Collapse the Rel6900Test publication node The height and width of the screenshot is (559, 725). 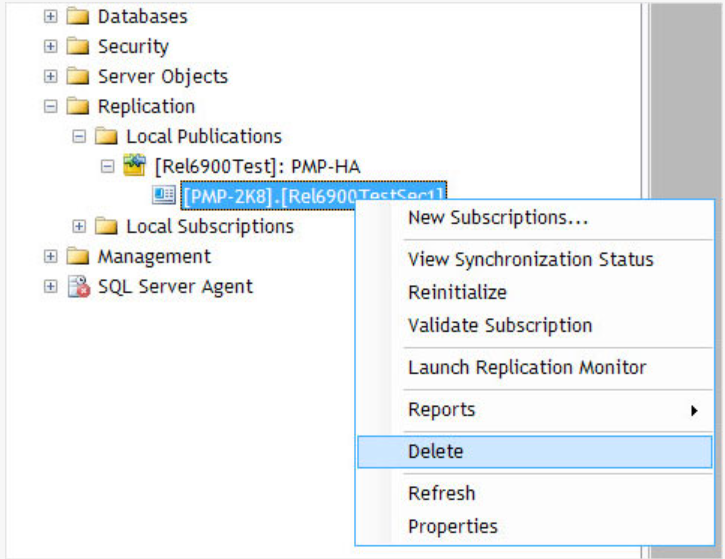tap(107, 167)
